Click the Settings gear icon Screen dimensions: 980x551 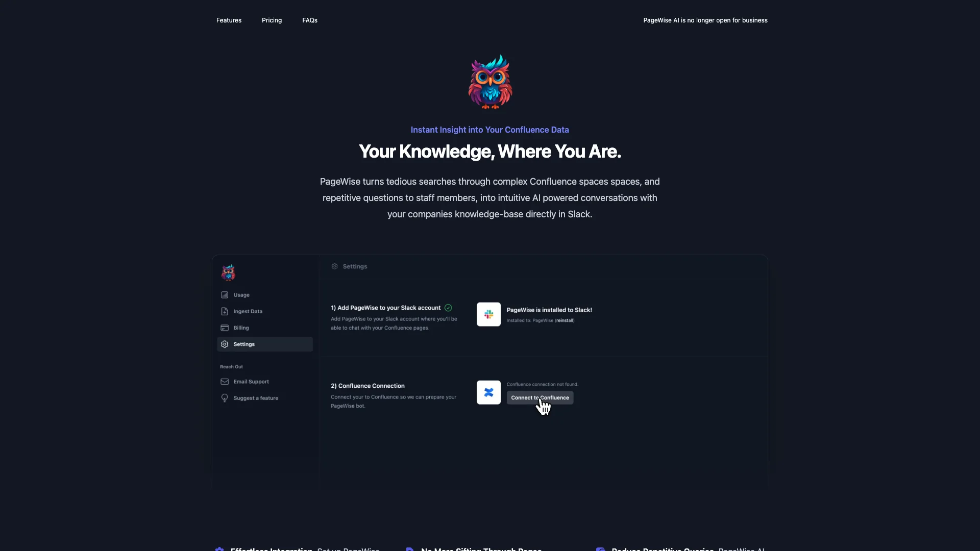tap(224, 344)
